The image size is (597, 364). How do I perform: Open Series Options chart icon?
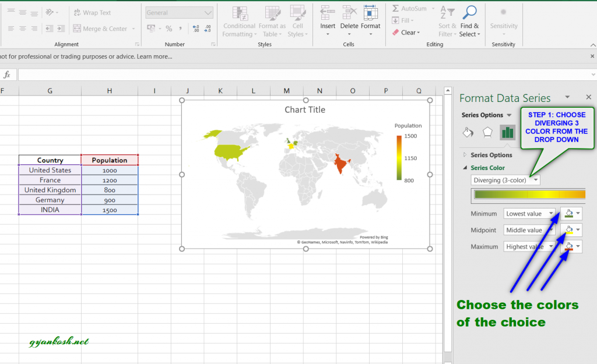508,132
